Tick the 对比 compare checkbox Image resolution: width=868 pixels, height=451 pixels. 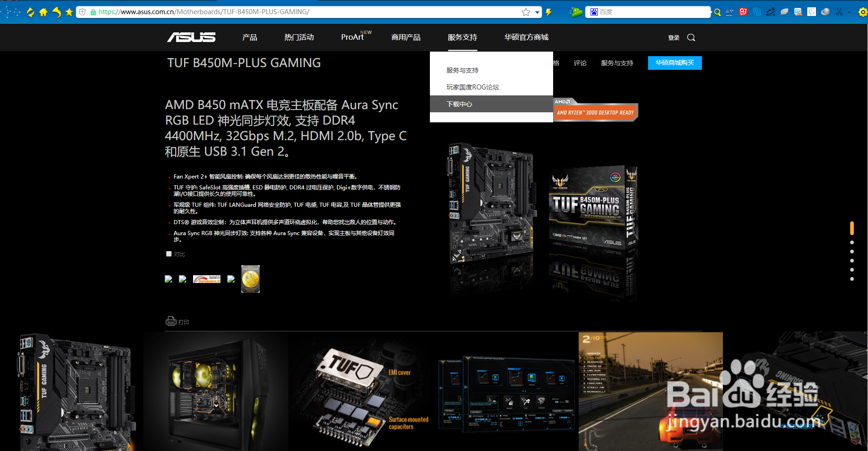[169, 254]
